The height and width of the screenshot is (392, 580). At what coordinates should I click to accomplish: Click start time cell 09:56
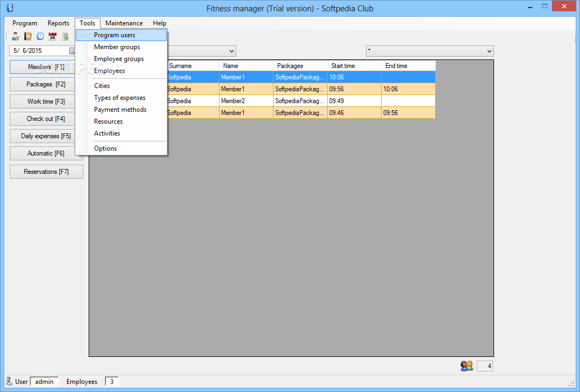354,89
